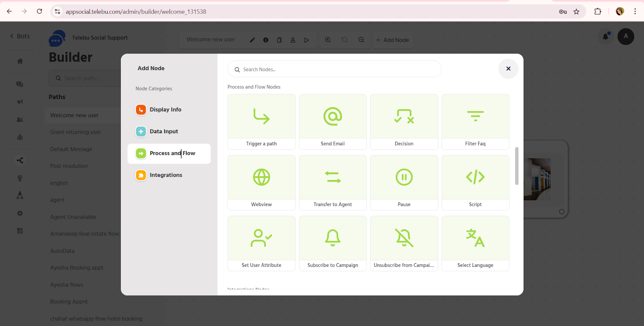Click the node list scrollbar

[516, 166]
